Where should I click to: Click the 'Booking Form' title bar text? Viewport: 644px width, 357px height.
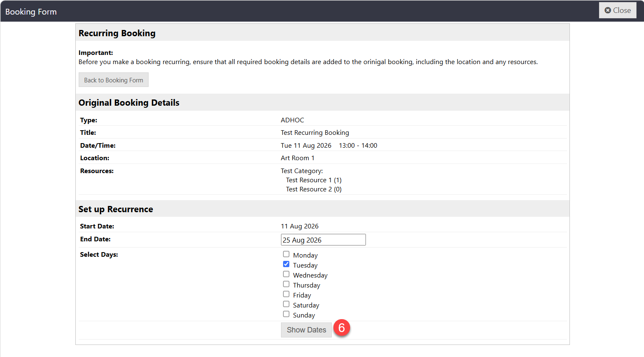coord(31,12)
